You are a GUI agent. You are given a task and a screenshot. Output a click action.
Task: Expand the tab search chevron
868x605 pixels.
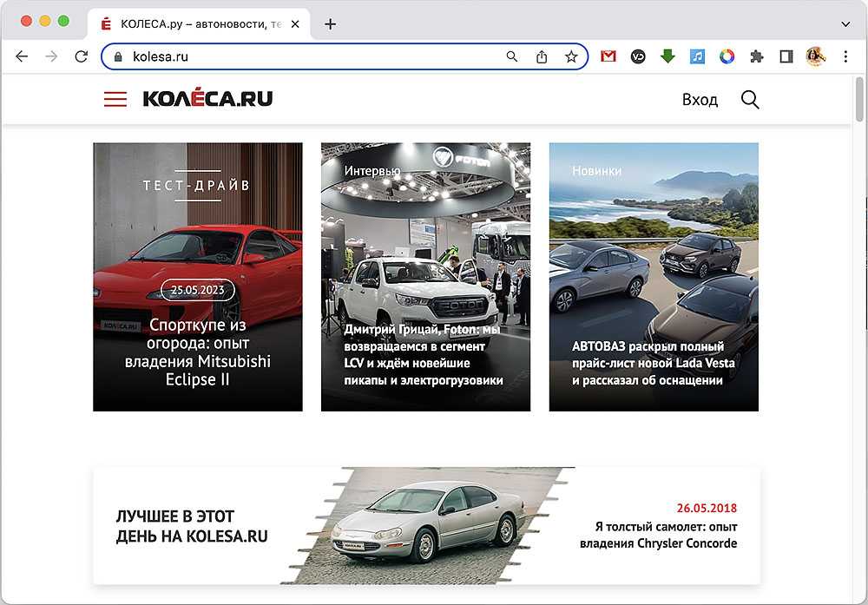846,23
